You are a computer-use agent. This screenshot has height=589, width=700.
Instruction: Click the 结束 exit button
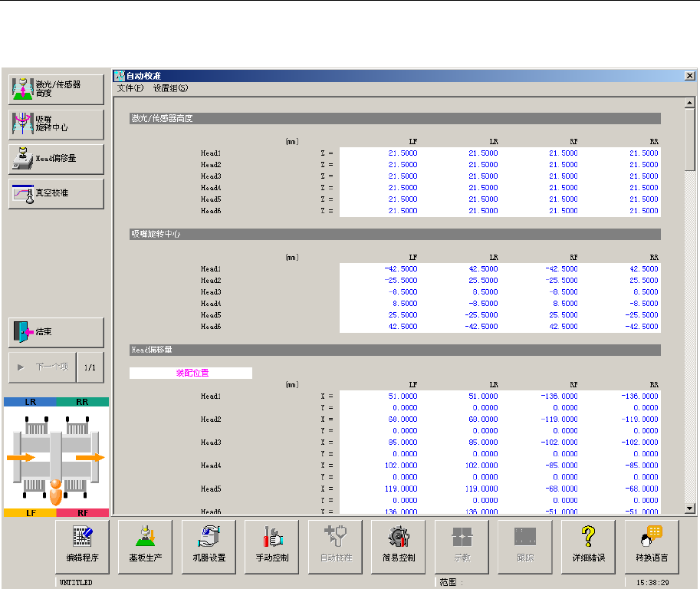[x=56, y=332]
